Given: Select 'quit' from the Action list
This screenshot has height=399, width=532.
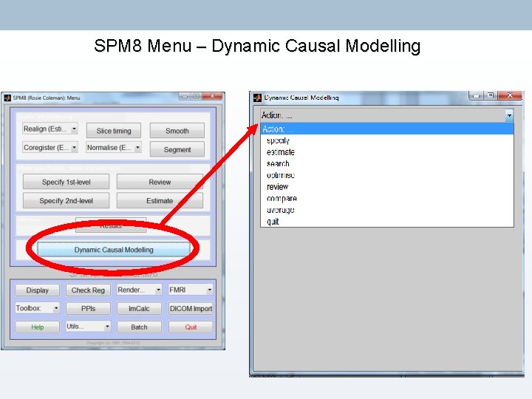Looking at the screenshot, I should point(387,221).
